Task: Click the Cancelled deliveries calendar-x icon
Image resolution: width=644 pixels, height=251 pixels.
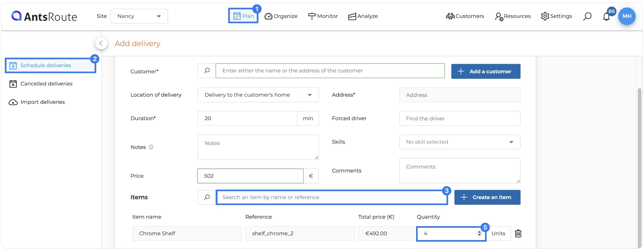Action: click(x=13, y=84)
